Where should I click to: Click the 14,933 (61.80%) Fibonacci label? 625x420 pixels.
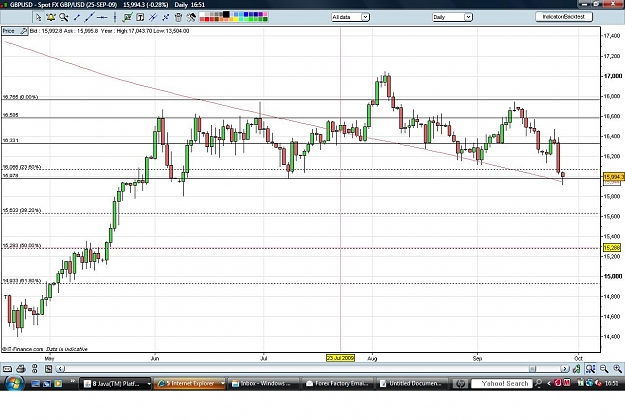[22, 281]
